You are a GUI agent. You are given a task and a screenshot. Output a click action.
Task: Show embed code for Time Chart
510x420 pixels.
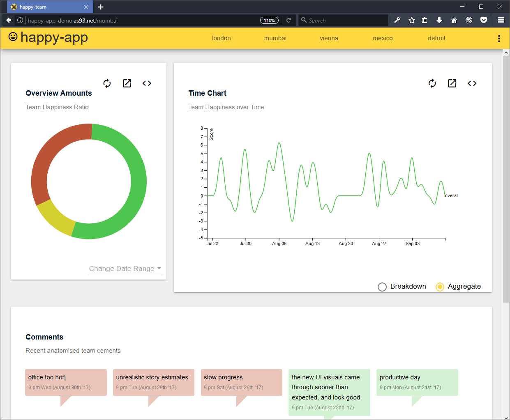pyautogui.click(x=472, y=83)
